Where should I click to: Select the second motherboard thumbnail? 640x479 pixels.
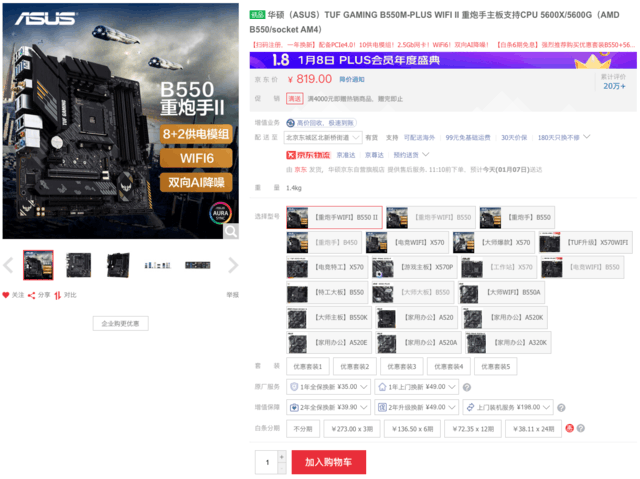[78, 265]
